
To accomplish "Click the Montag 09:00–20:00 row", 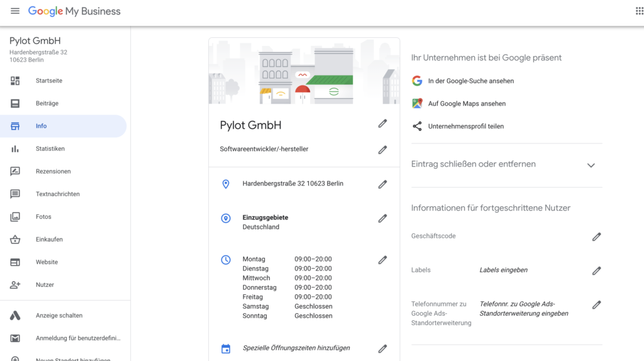I will coord(287,259).
